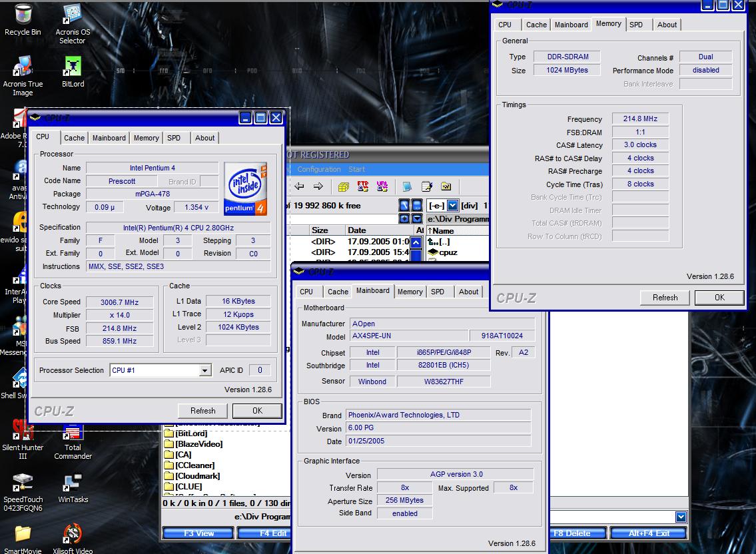Open the Recycle Bin desktop icon
This screenshot has height=554, width=756.
[x=23, y=20]
